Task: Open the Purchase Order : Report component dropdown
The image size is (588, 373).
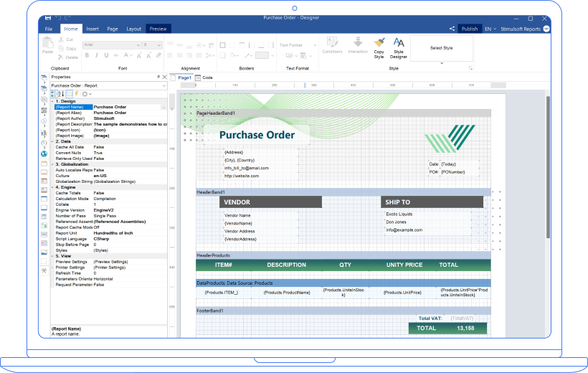Action: 161,85
